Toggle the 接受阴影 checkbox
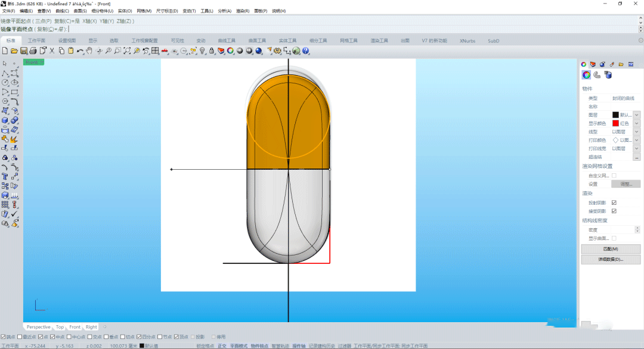This screenshot has height=349, width=644. point(614,211)
